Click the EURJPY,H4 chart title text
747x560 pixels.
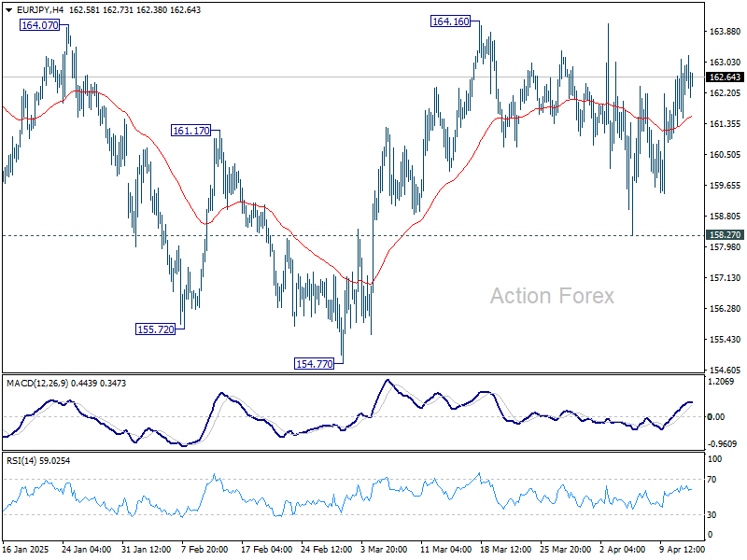(40, 10)
